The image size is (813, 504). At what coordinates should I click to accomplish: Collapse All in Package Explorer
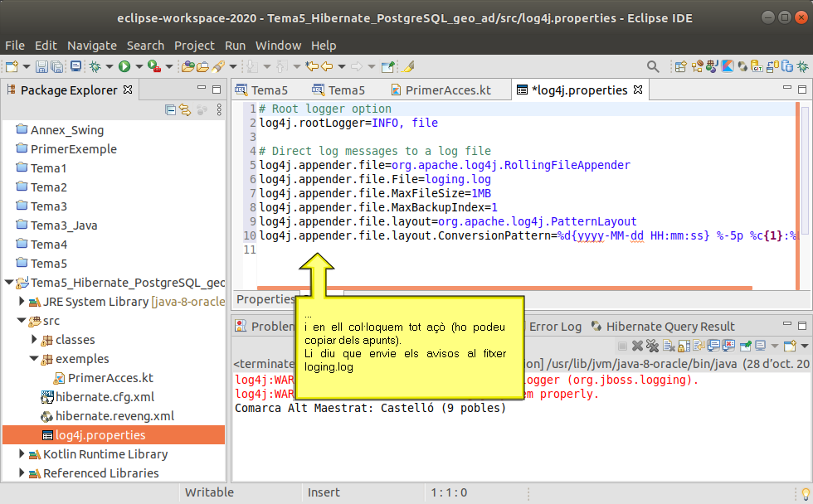pos(170,109)
